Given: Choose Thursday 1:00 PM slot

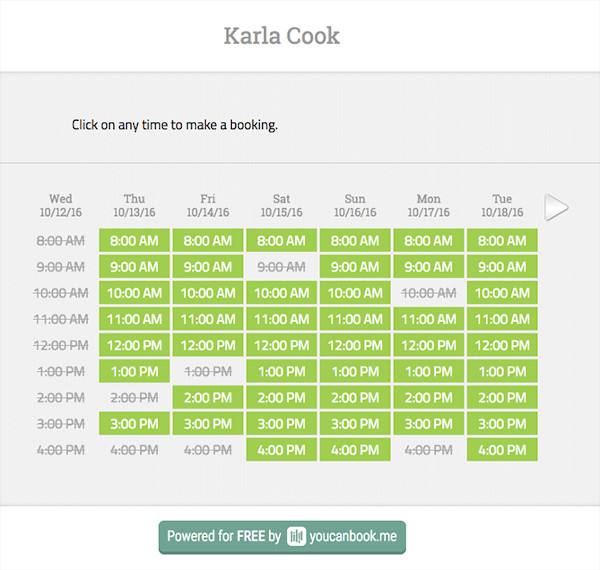Looking at the screenshot, I should point(134,371).
